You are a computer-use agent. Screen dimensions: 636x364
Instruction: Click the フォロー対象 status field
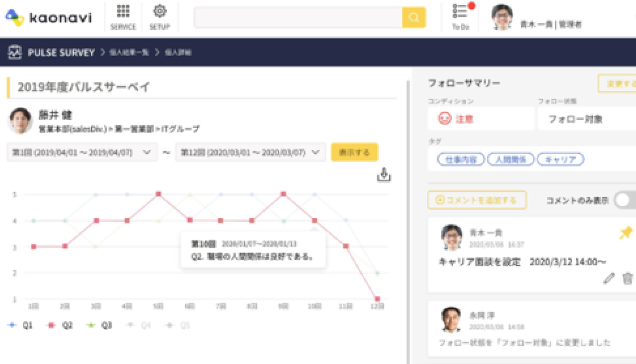587,119
